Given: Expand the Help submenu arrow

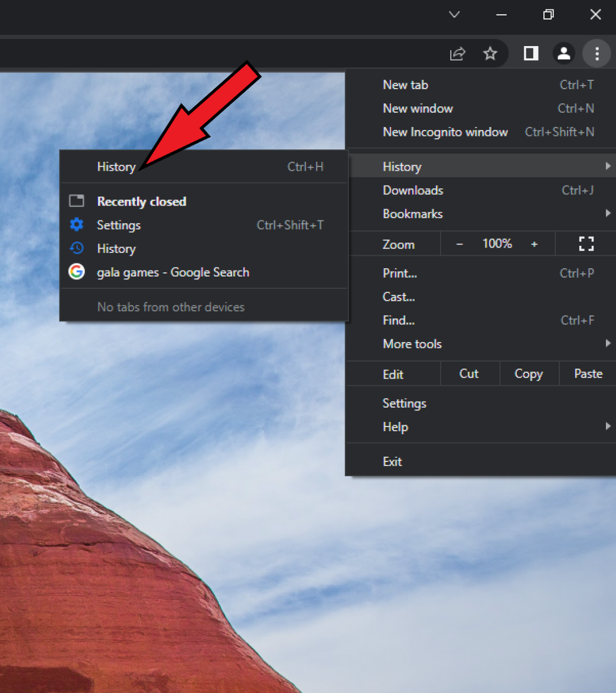Looking at the screenshot, I should coord(608,426).
